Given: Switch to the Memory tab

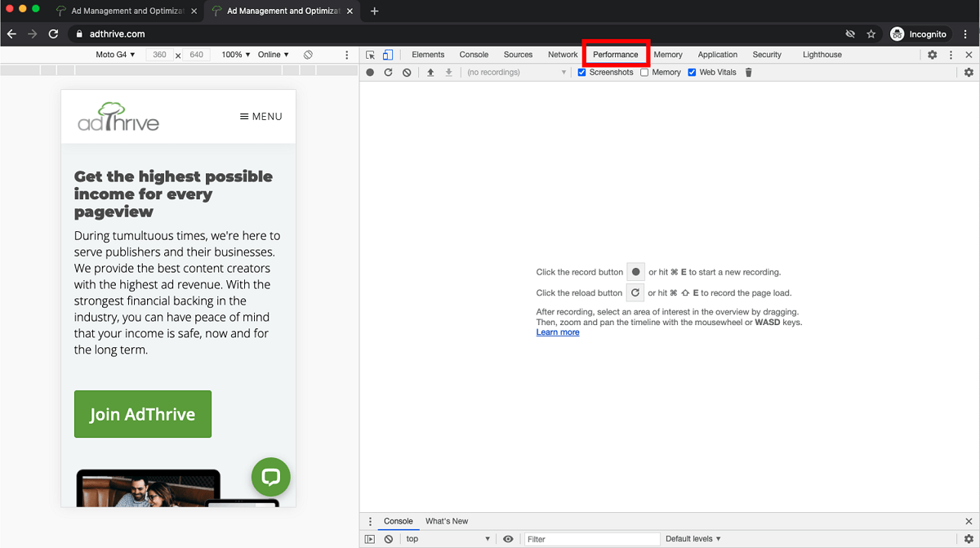Looking at the screenshot, I should (x=668, y=55).
